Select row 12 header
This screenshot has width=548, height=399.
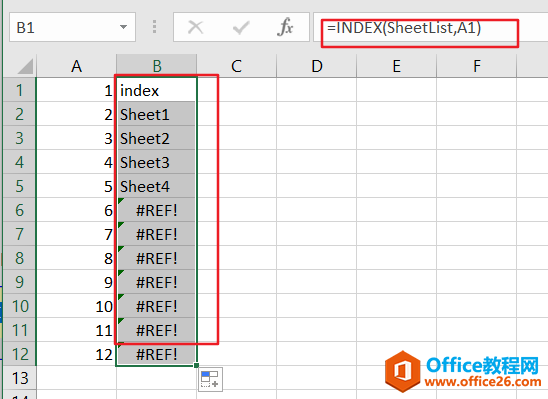(x=19, y=354)
